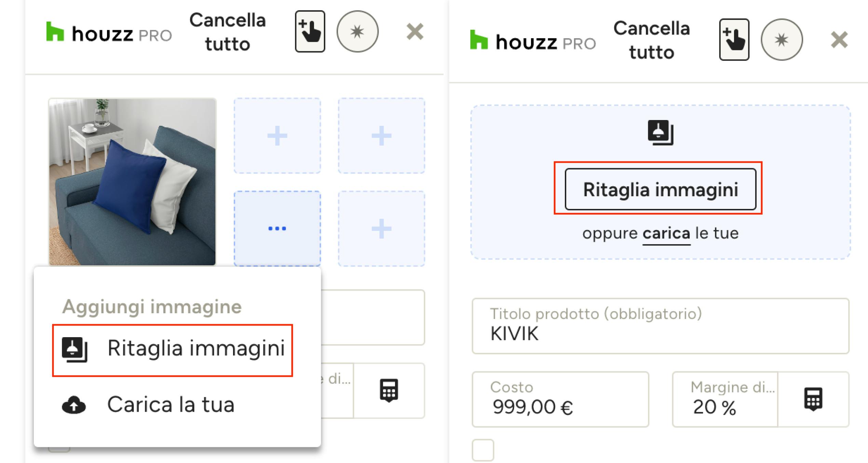Viewport: 868px width, 463px height.
Task: Select Ritaglia immagini in Aggiungi immagine menu
Action: coord(173,350)
